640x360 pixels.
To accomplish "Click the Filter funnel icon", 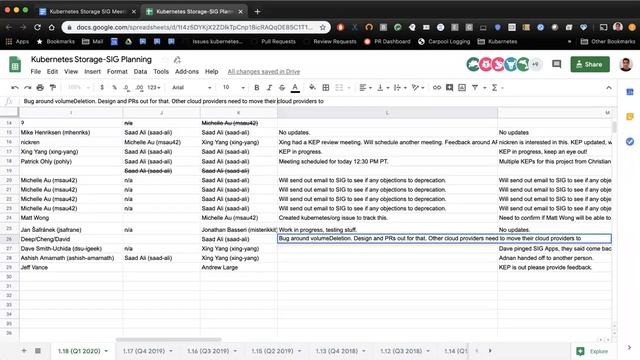I will tap(475, 87).
